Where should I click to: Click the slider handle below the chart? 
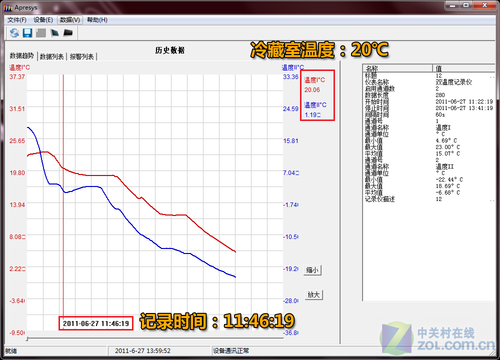pos(27,339)
